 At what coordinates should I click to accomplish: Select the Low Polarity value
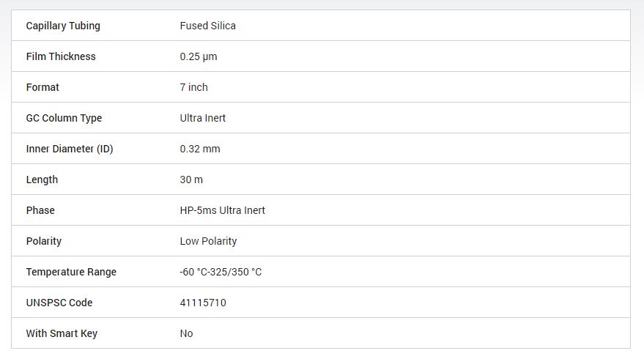(208, 241)
